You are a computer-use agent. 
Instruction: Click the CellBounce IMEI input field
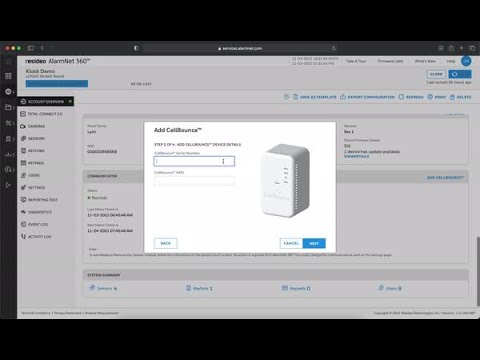tap(194, 181)
